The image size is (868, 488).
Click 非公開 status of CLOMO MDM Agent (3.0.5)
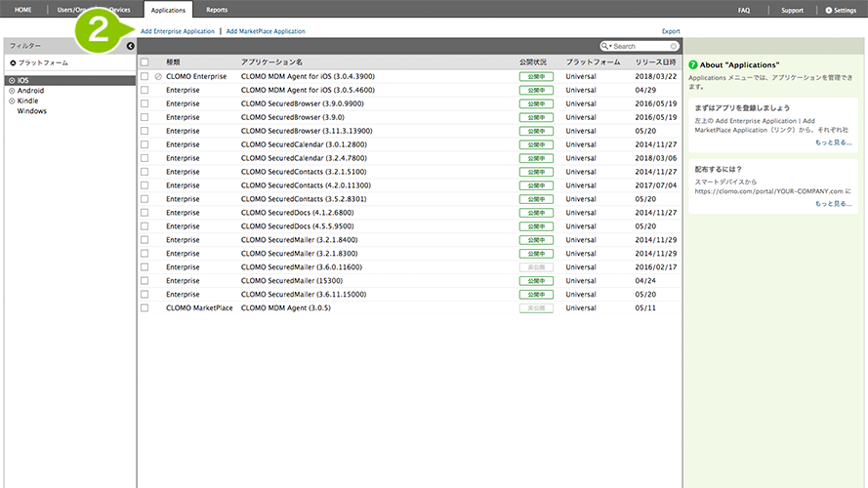point(536,308)
